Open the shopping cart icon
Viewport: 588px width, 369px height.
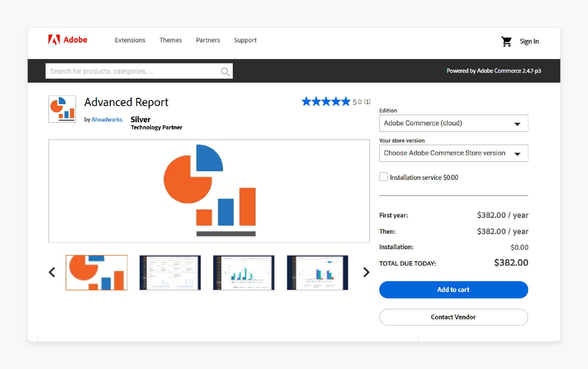point(507,41)
